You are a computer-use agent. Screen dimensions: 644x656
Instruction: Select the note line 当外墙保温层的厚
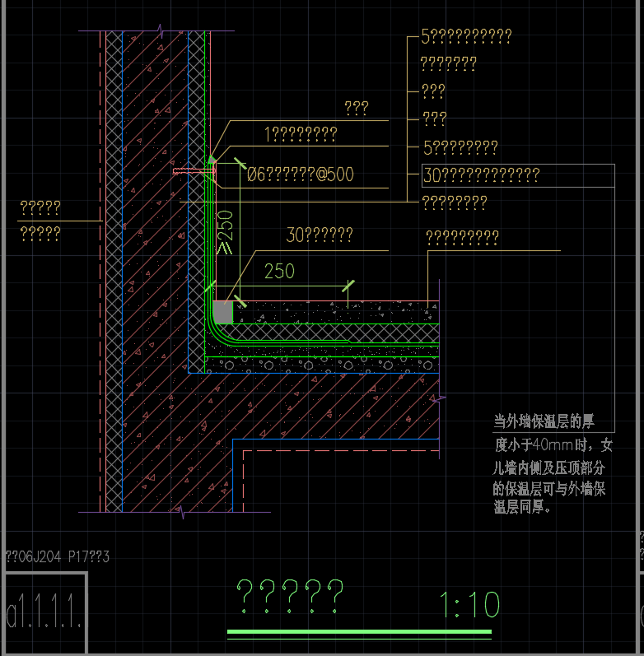pos(544,421)
